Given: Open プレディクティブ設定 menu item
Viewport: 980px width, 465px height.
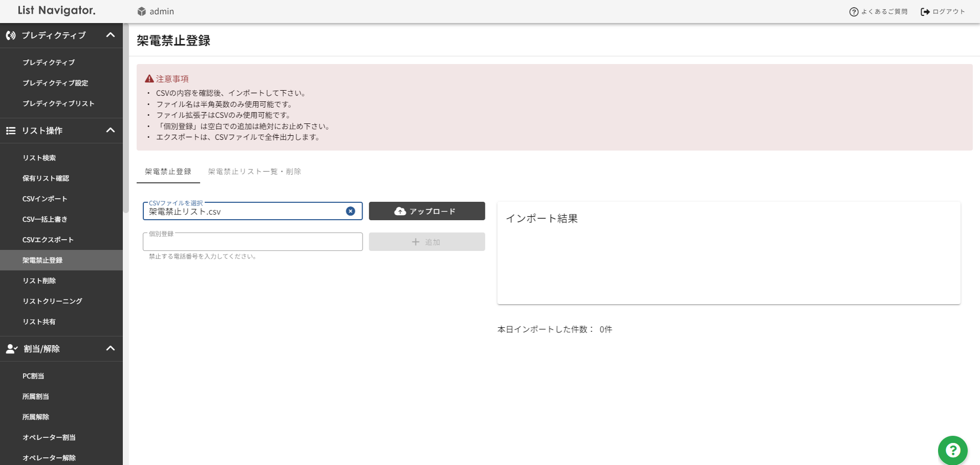Looking at the screenshot, I should 61,83.
